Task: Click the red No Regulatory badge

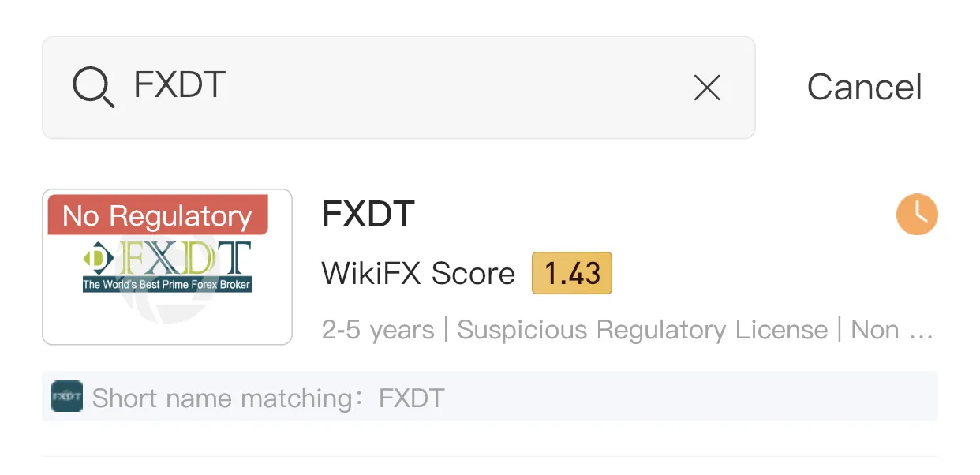Action: (158, 215)
